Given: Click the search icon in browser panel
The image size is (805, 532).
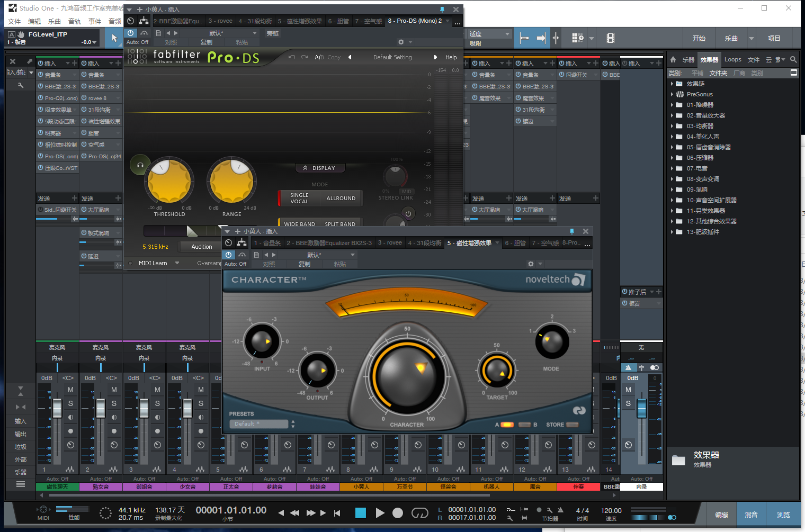Looking at the screenshot, I should coord(793,60).
